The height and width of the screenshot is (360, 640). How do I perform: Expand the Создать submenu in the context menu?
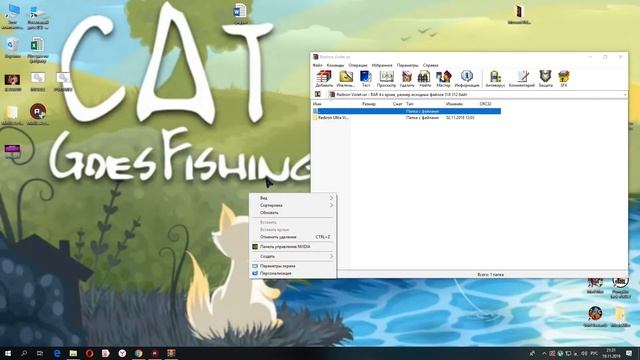(x=293, y=256)
